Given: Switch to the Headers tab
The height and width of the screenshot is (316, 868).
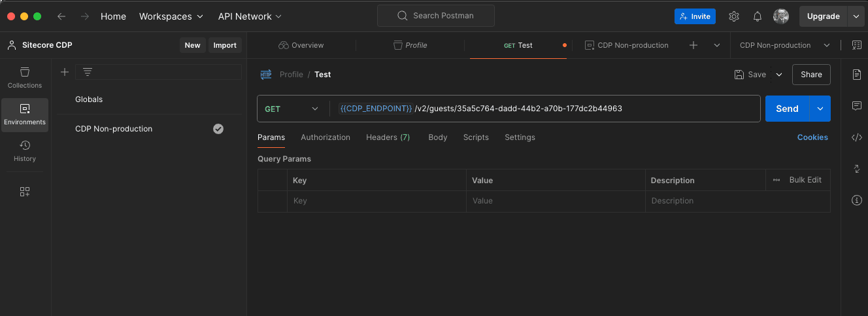Looking at the screenshot, I should 388,137.
